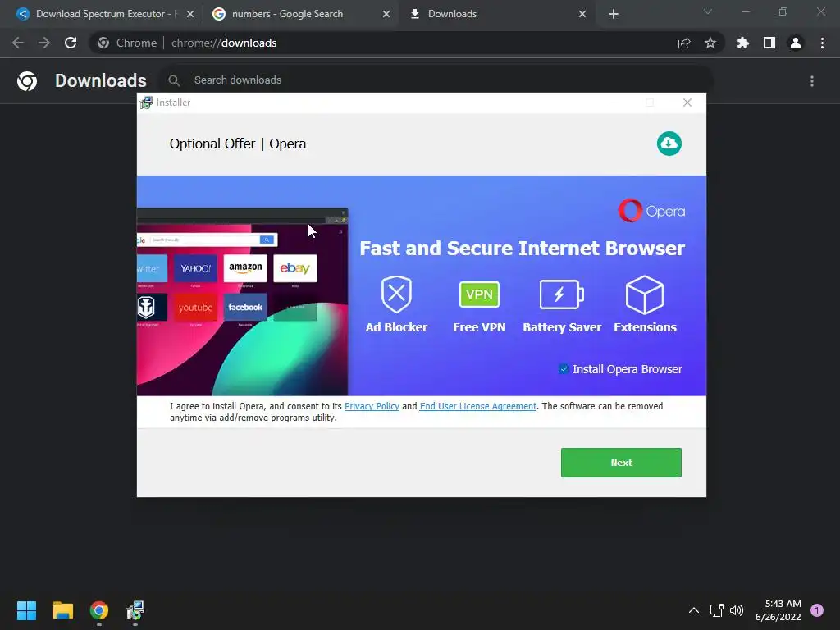
Task: Open the Privacy Policy link
Action: [x=372, y=406]
